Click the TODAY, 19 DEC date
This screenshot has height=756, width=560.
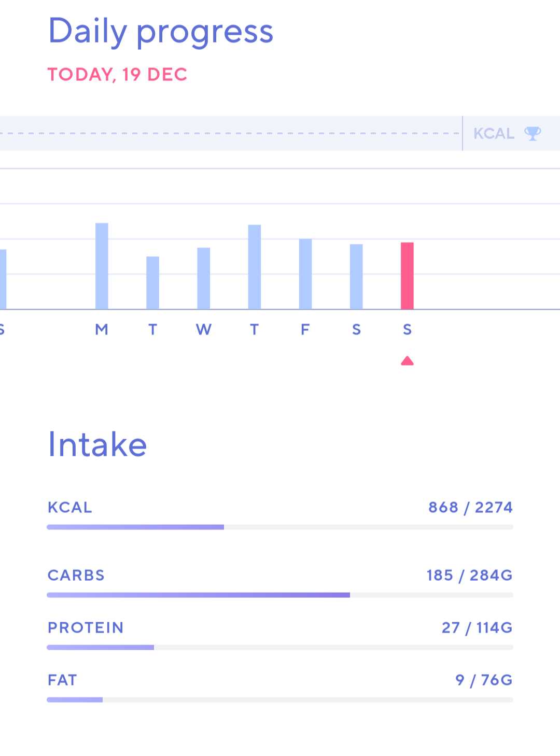click(117, 74)
